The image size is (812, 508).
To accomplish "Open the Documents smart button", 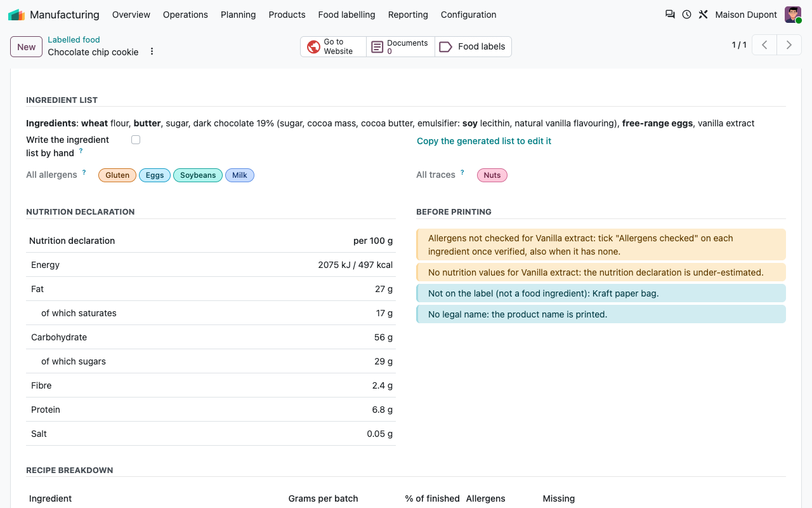I will pos(400,46).
